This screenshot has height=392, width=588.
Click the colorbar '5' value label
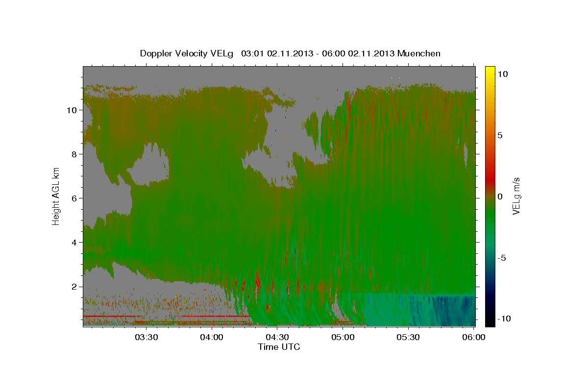tap(500, 135)
